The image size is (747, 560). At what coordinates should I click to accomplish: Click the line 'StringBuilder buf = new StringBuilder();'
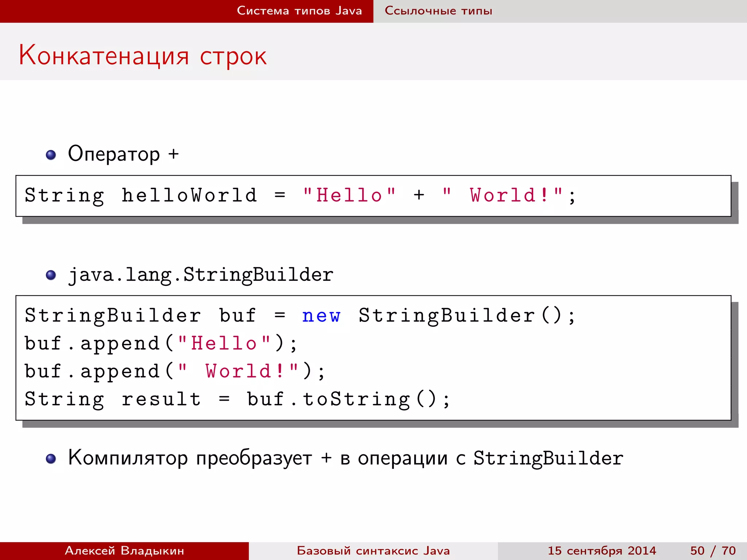(x=300, y=315)
